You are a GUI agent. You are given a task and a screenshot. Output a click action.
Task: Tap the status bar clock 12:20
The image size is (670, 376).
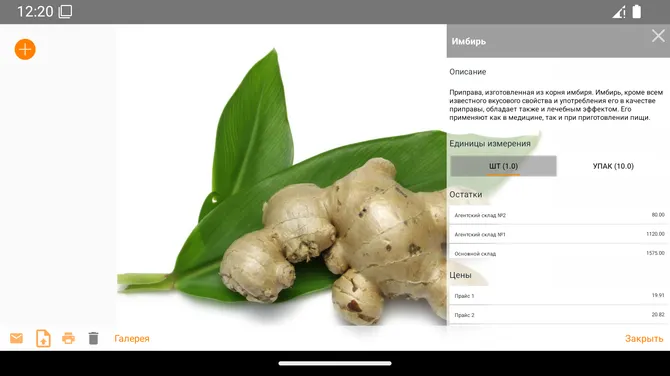point(35,12)
